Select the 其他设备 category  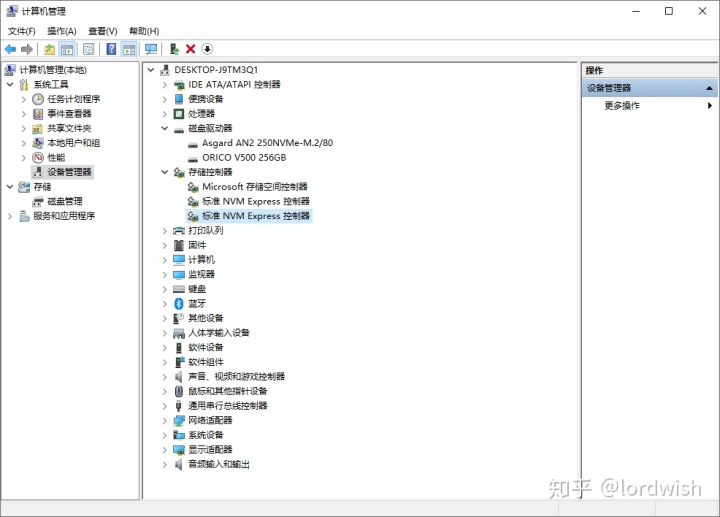206,318
